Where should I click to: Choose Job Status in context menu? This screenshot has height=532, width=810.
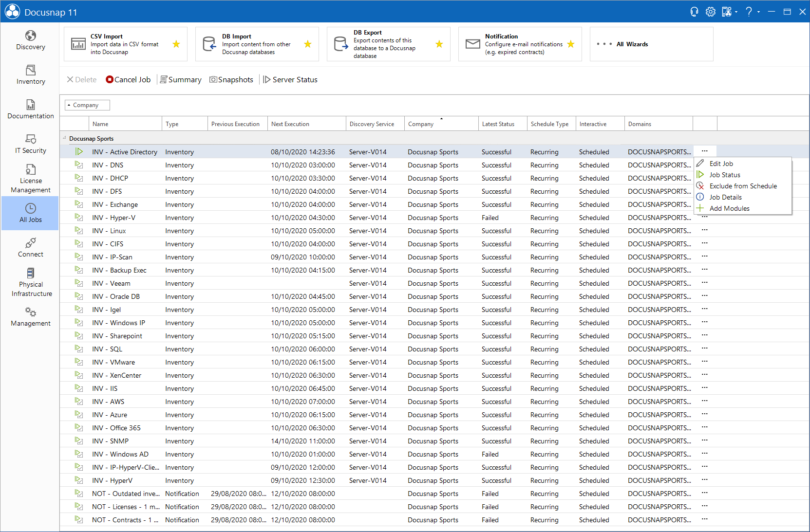pyautogui.click(x=743, y=175)
